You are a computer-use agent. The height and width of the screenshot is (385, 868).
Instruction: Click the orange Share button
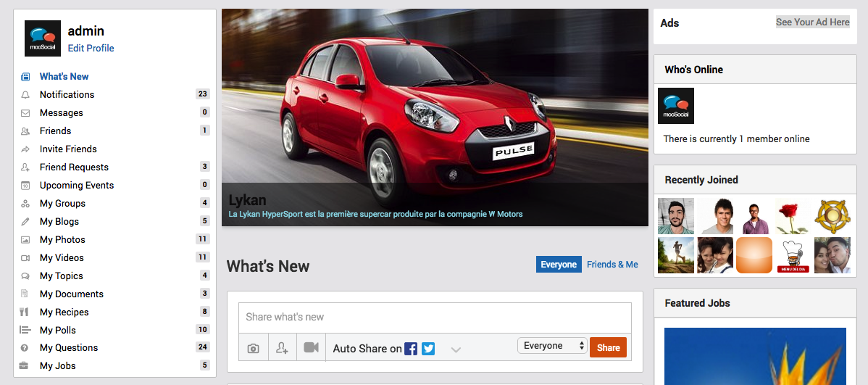(609, 347)
